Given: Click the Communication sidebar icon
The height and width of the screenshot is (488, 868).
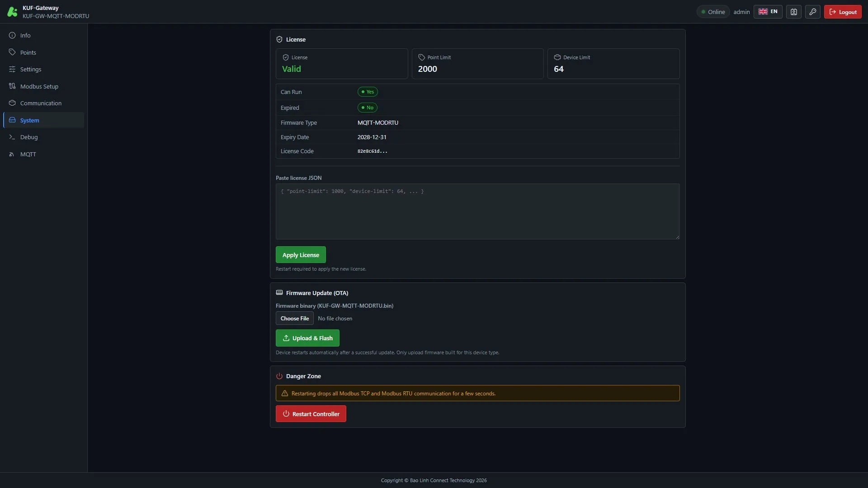Looking at the screenshot, I should (x=12, y=103).
